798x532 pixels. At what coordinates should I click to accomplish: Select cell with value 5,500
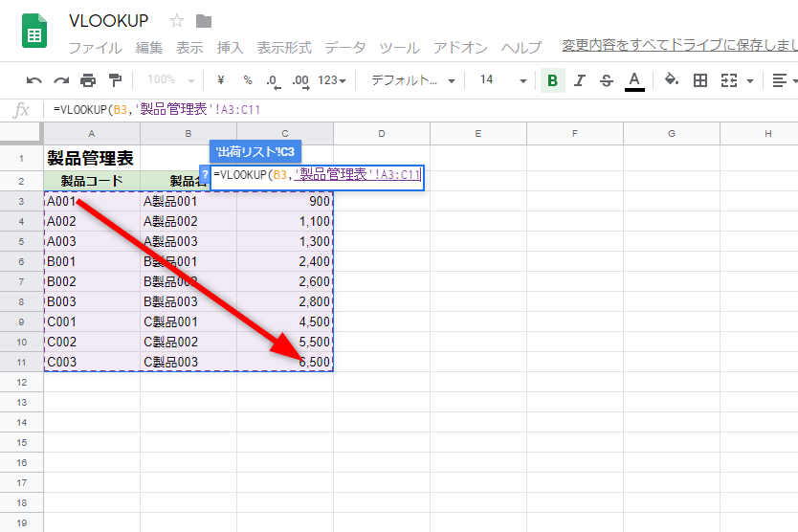point(285,343)
